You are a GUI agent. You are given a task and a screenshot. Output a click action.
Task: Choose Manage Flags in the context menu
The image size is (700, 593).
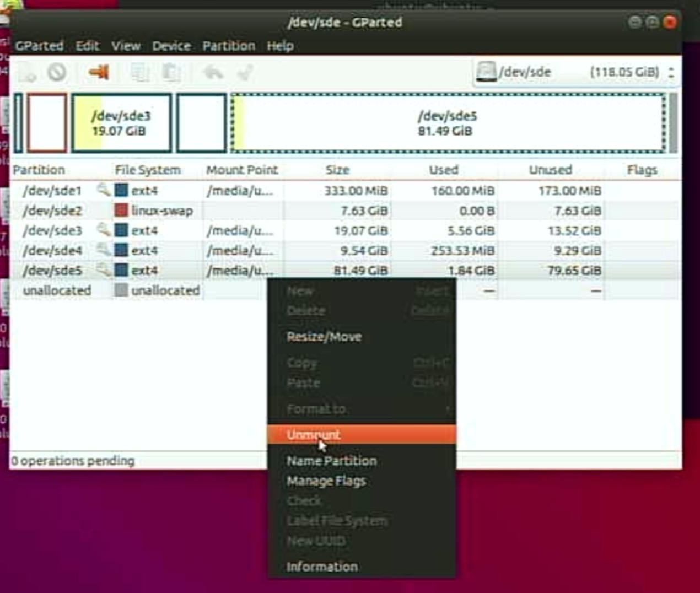pos(362,481)
